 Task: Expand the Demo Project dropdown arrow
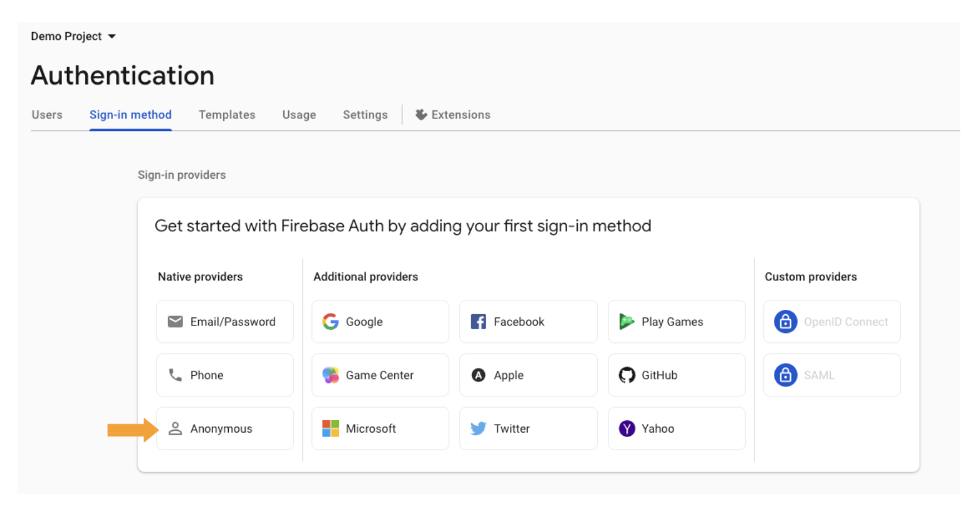(112, 36)
